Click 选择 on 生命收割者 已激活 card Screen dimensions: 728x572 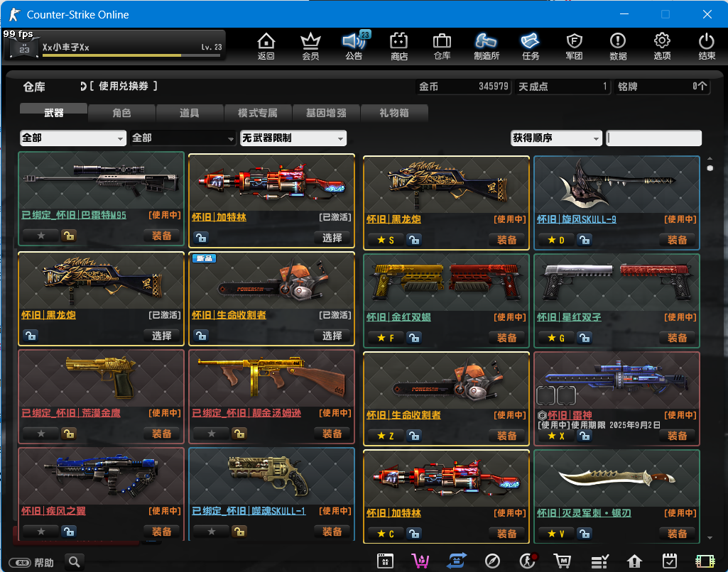(332, 336)
